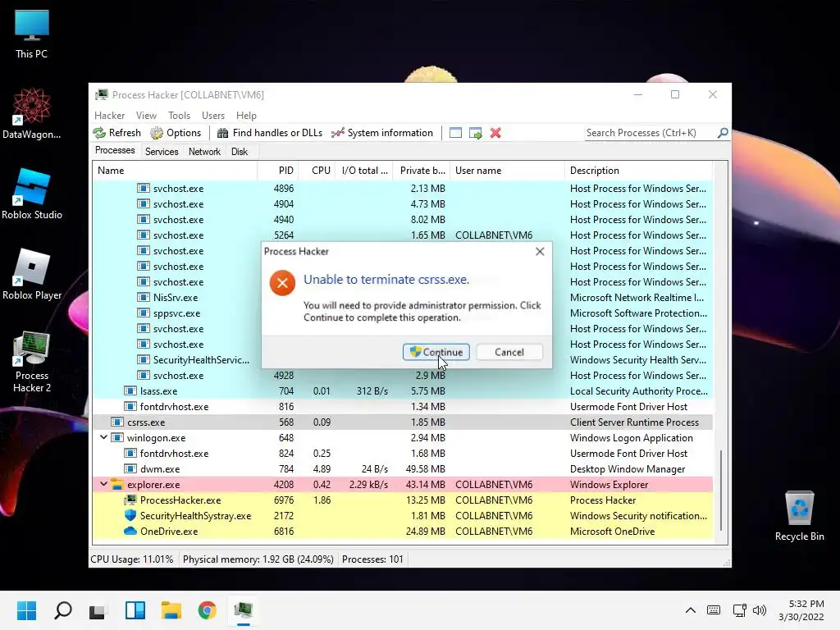Cancel the terminate csrss.exe dialog
The image size is (840, 630).
click(x=509, y=352)
